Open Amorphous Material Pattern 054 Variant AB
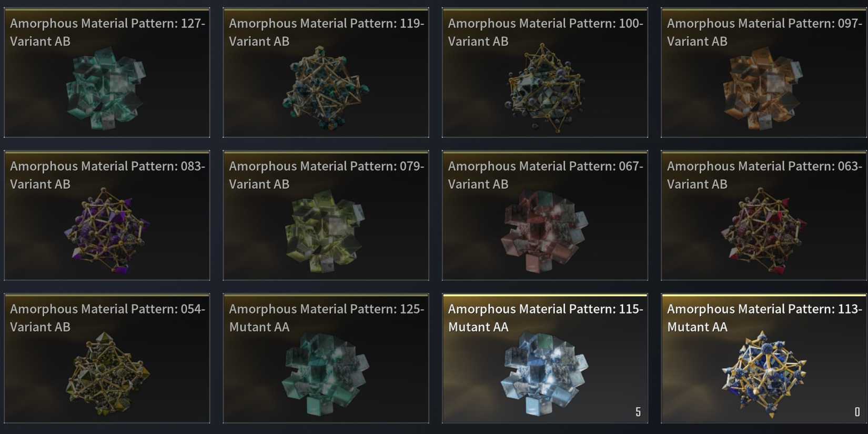Screen dimensions: 868x434 [107, 358]
